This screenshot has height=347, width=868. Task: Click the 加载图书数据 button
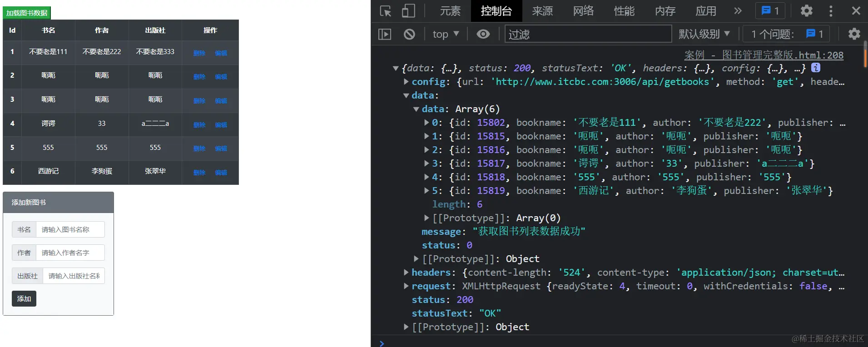click(x=27, y=13)
